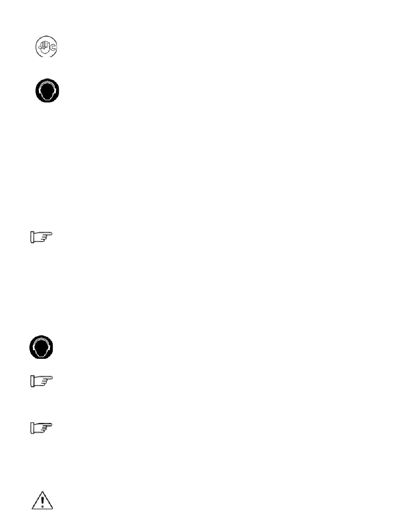This screenshot has height=532, width=407.
Task: Click the exclamation mark inside the triangle
Action: point(42,501)
